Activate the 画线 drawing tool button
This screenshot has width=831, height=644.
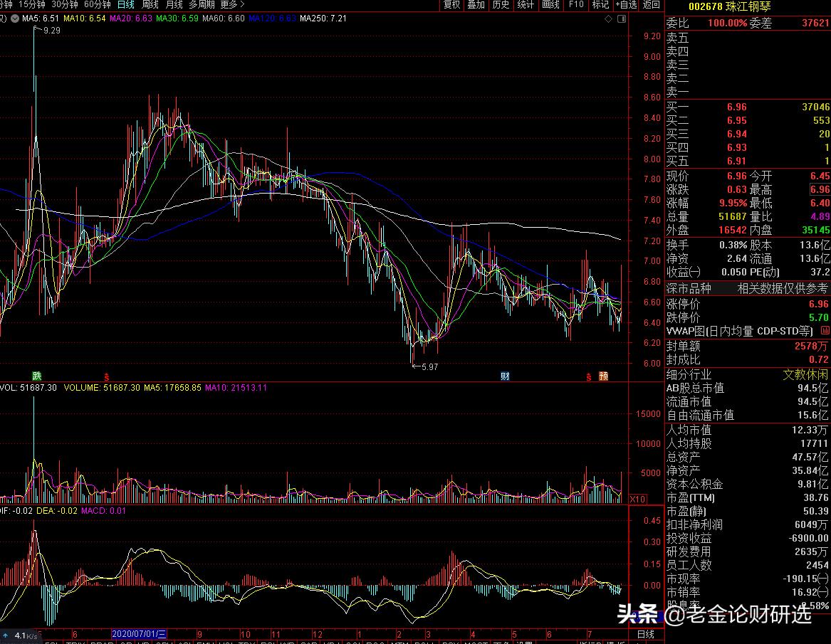click(550, 5)
